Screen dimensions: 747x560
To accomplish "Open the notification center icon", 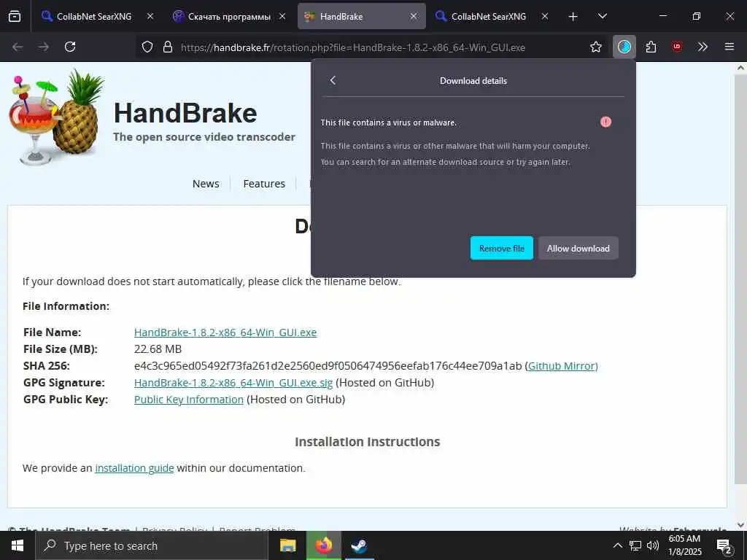I will pyautogui.click(x=724, y=546).
